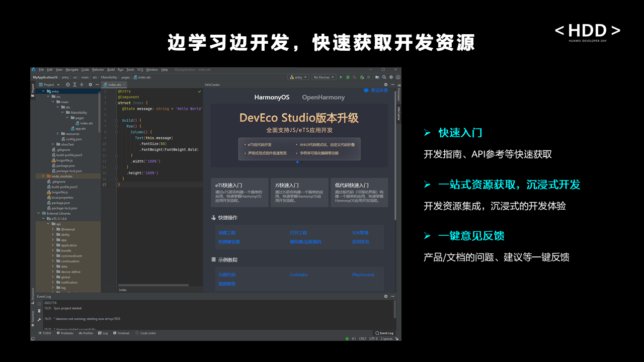This screenshot has height=362, width=644.
Task: Open Event Log panel gear settings
Action: (x=386, y=296)
